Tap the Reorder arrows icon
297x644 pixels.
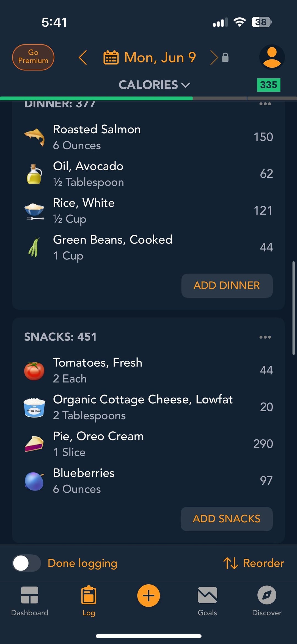230,563
